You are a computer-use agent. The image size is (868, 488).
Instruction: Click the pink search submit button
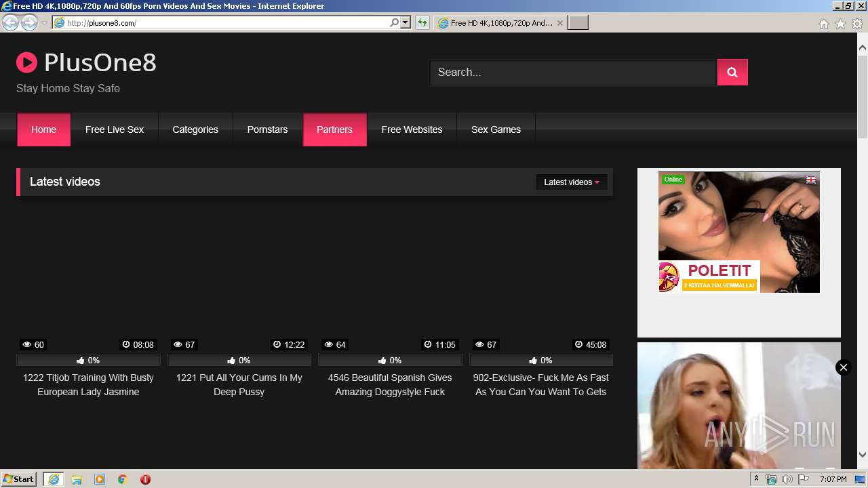tap(732, 73)
